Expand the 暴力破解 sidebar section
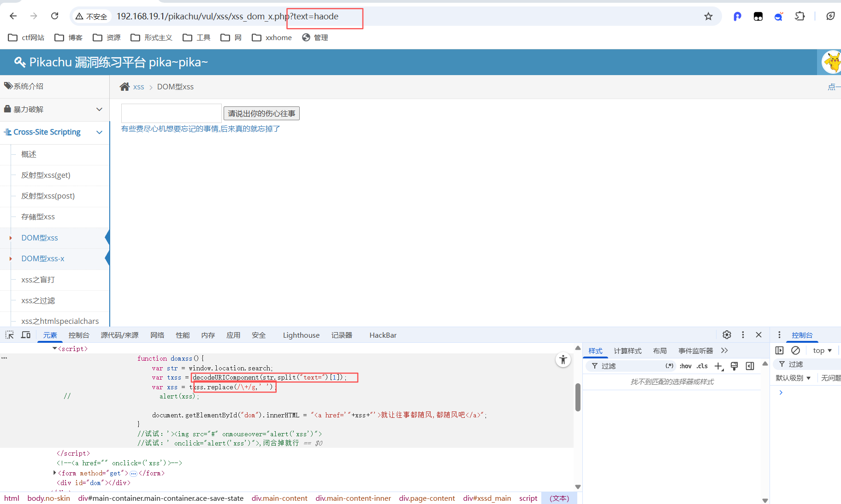 (54, 109)
